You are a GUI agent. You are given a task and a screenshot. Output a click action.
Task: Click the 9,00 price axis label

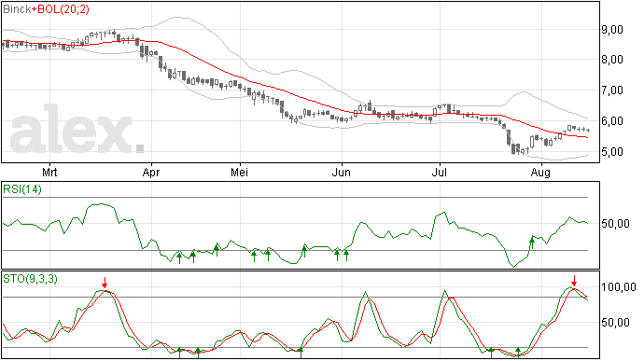(x=612, y=30)
